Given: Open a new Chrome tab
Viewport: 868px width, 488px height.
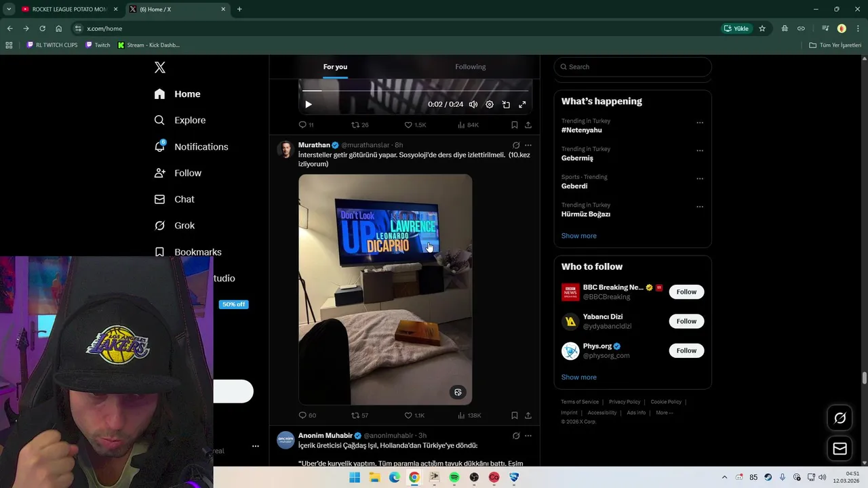Looking at the screenshot, I should click(239, 9).
